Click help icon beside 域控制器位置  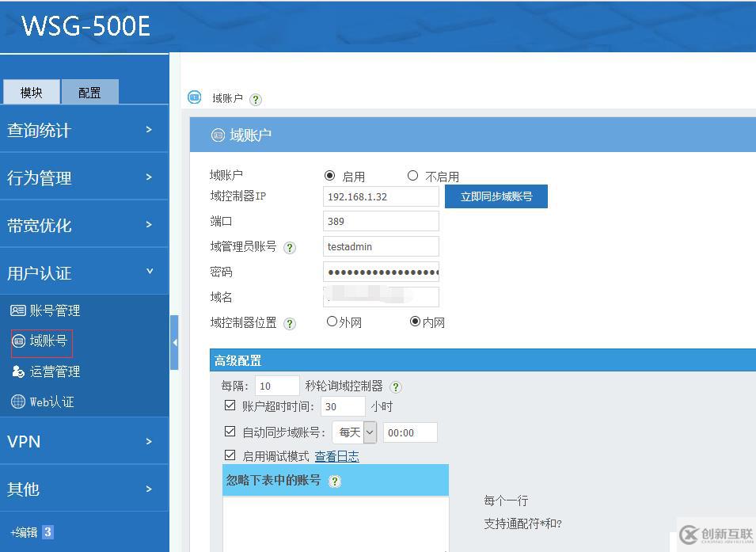pos(290,323)
